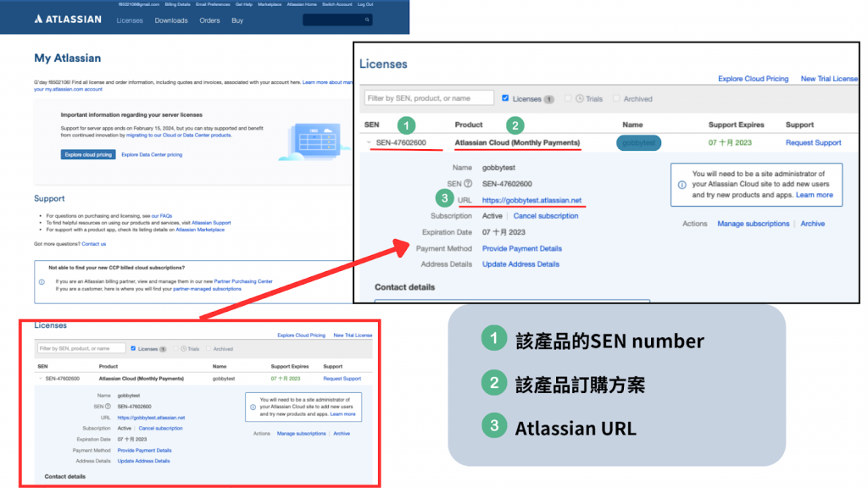
Task: Toggle the Trials checkbox in the enlarged panel
Action: coord(568,98)
